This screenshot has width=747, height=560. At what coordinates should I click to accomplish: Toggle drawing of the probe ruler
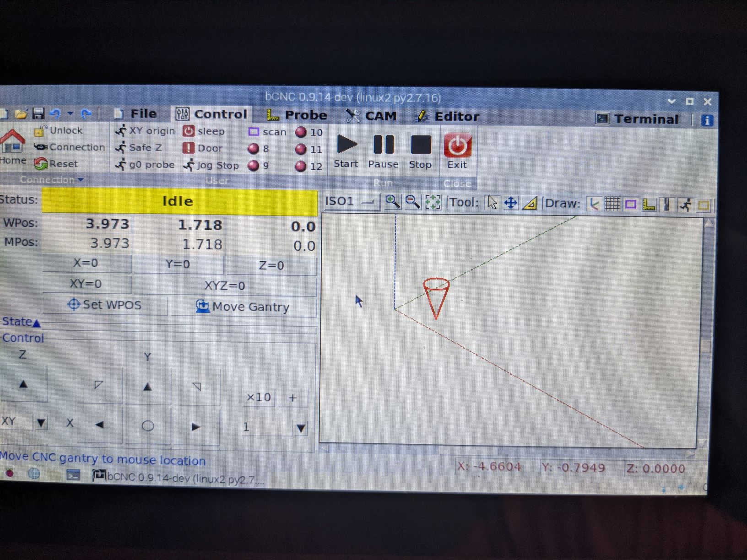[x=649, y=205]
